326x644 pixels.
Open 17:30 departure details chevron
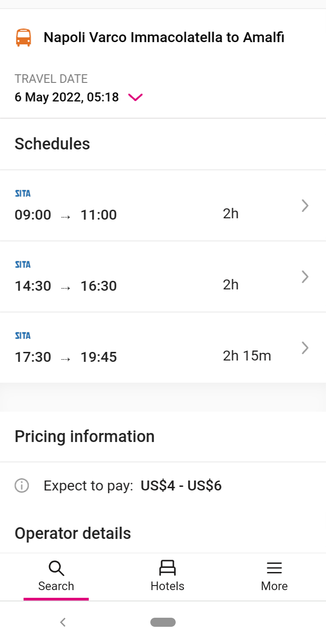pyautogui.click(x=305, y=348)
